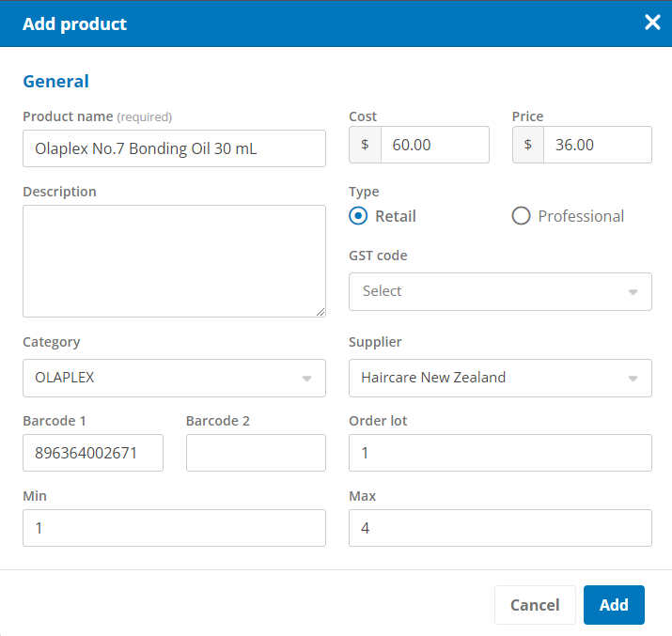672x636 pixels.
Task: Click the Cost amount field
Action: [434, 145]
